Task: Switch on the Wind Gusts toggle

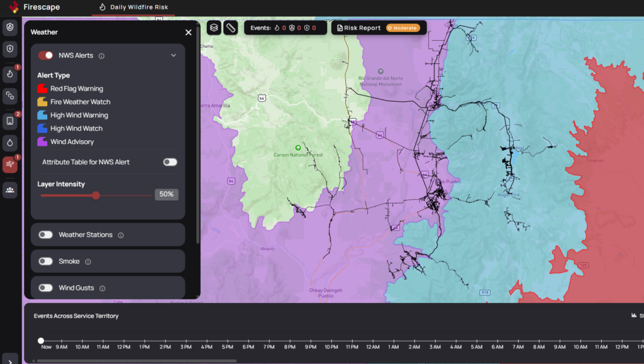Action: tap(45, 288)
